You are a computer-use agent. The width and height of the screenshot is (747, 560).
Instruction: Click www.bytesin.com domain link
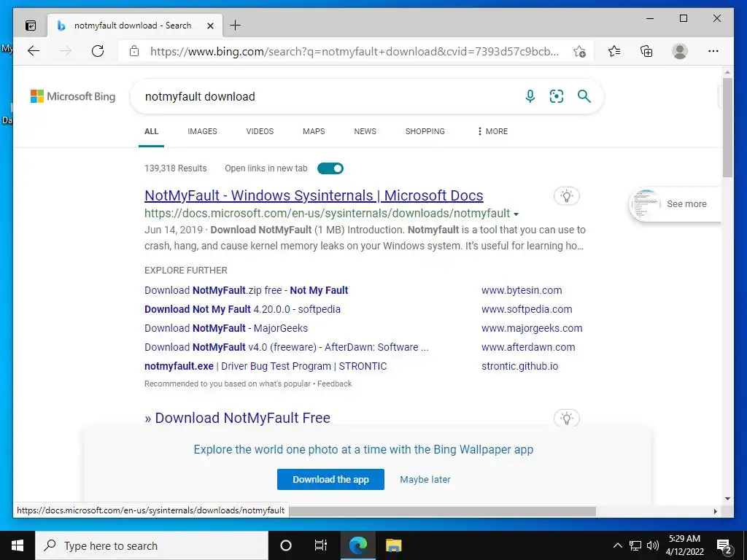(522, 290)
